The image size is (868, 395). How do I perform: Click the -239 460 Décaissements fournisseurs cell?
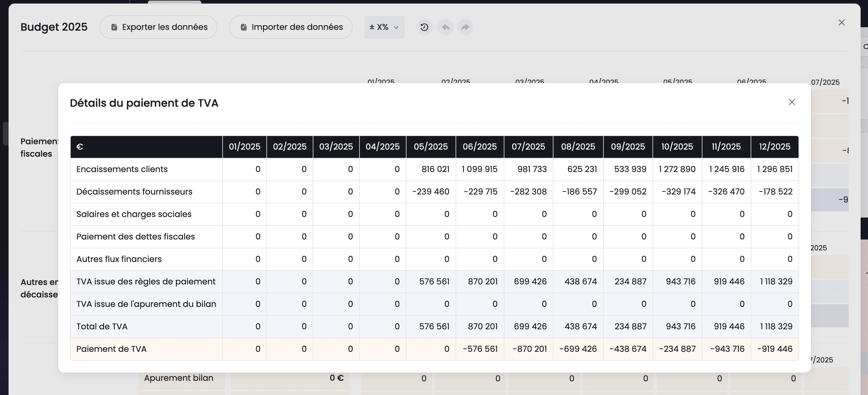[x=430, y=192]
